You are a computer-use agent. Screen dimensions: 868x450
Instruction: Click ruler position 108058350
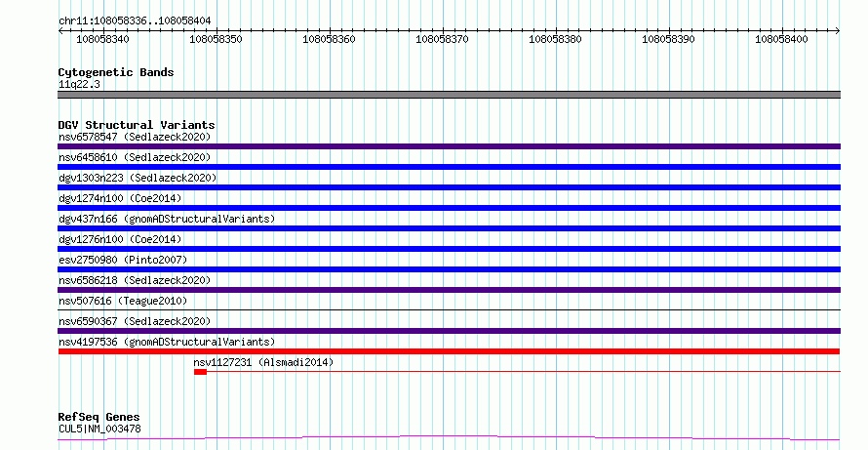click(x=216, y=39)
